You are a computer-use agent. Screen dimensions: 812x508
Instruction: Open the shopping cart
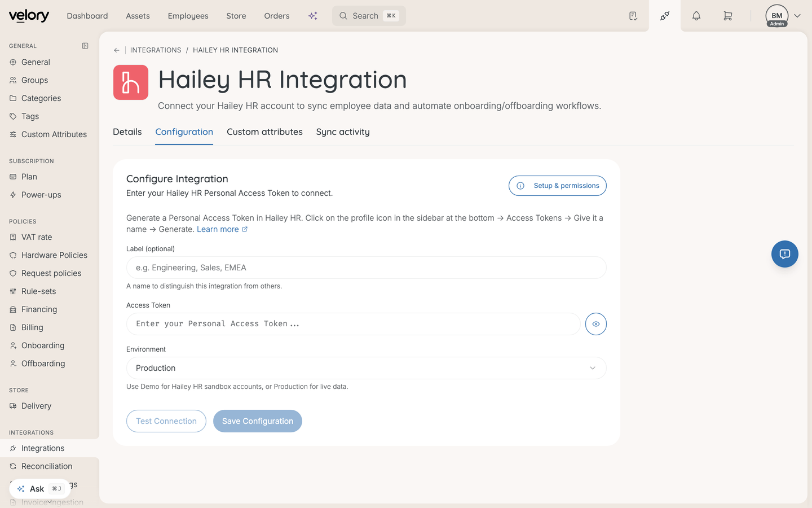(728, 16)
